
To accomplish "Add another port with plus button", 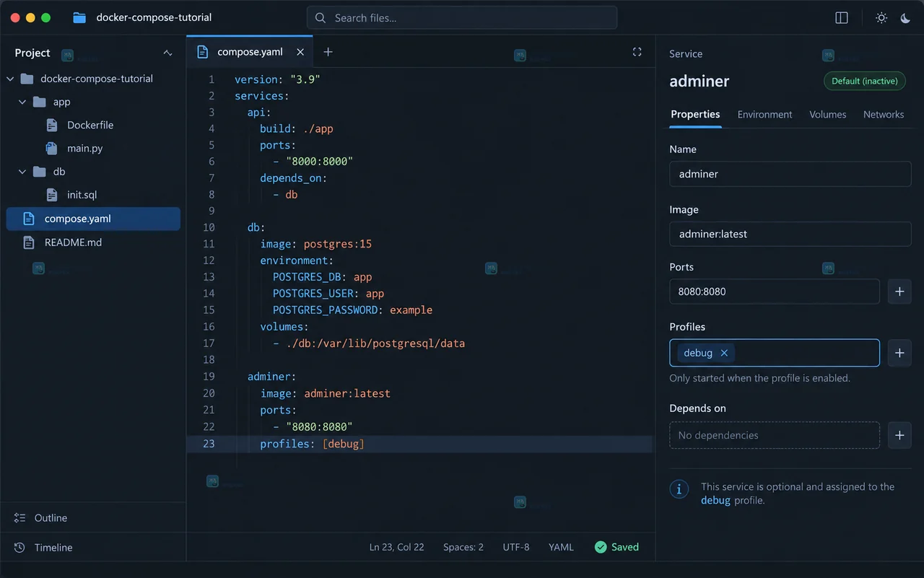I will tap(899, 292).
